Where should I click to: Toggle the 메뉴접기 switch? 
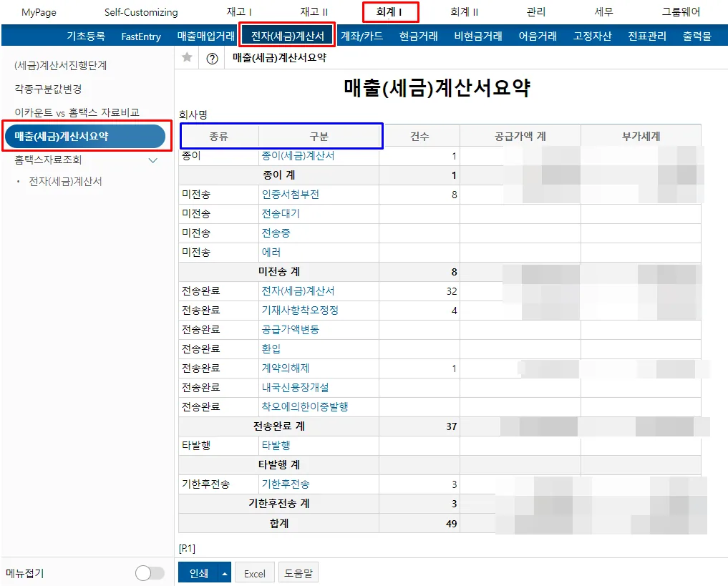tap(150, 573)
